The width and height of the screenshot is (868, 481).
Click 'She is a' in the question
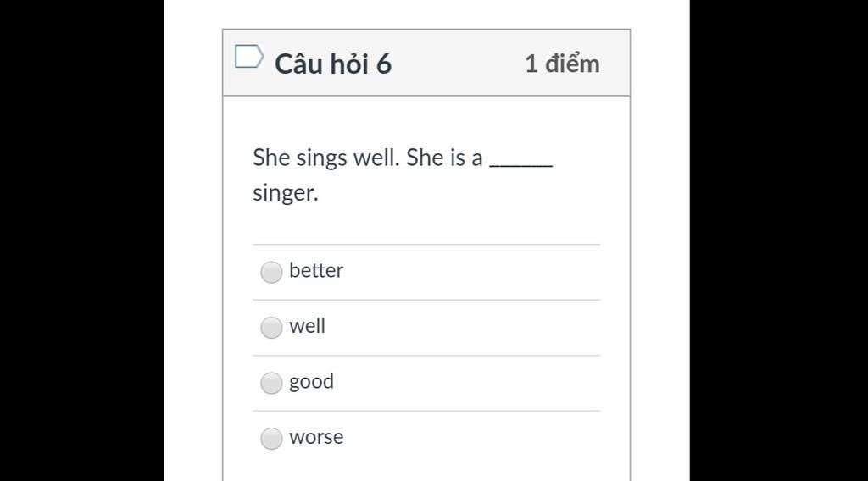click(x=444, y=158)
